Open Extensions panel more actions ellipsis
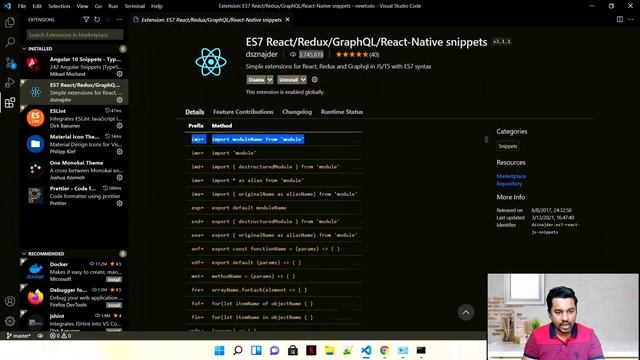This screenshot has height=360, width=640. [119, 19]
